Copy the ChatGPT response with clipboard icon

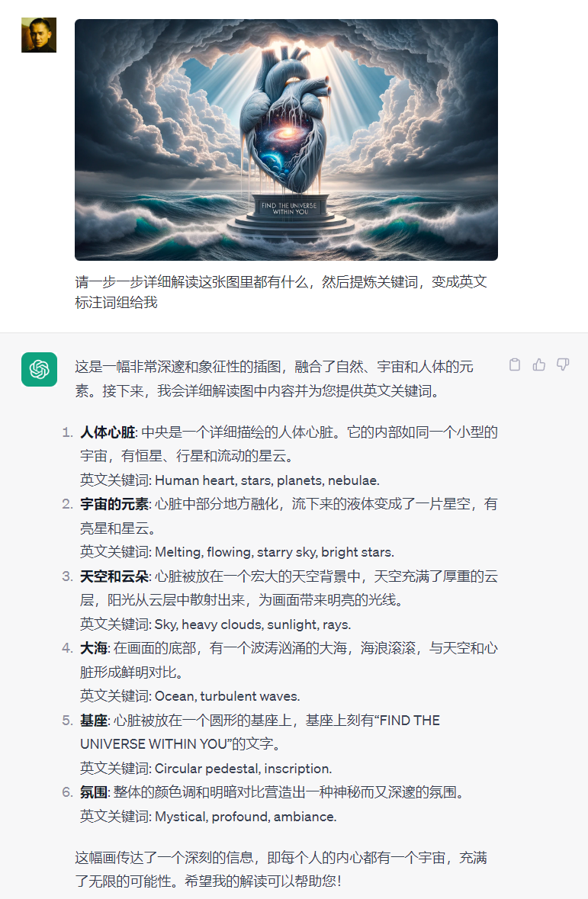515,364
